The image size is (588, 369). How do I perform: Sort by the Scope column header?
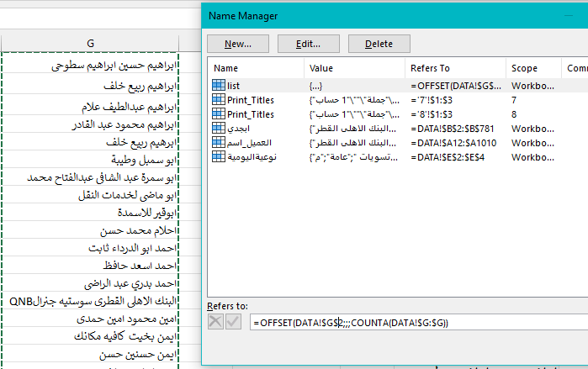533,68
